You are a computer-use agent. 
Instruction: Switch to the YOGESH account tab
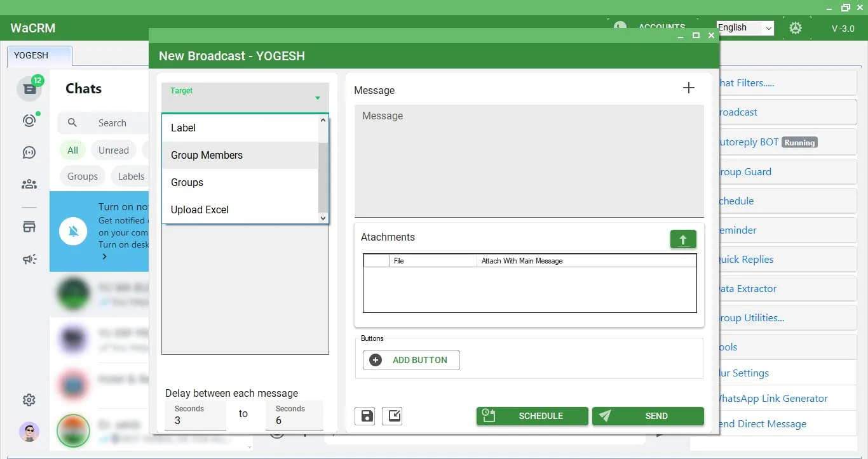(39, 56)
